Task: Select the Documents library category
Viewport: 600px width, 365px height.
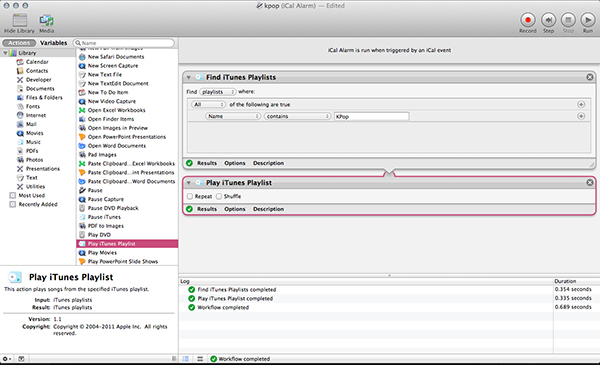Action: 40,88
